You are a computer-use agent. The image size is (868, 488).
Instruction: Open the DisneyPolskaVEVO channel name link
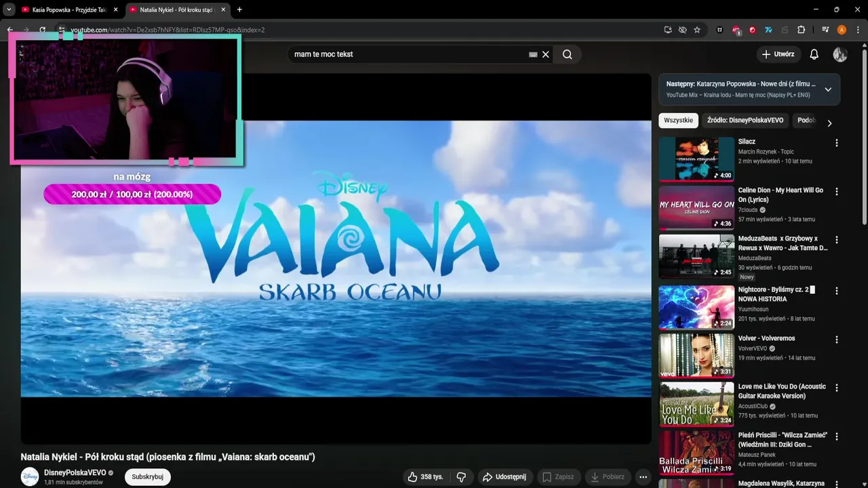(x=75, y=473)
